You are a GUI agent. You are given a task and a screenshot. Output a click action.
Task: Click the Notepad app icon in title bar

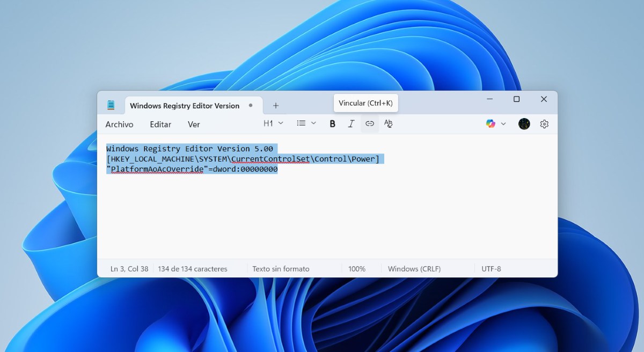click(x=111, y=105)
